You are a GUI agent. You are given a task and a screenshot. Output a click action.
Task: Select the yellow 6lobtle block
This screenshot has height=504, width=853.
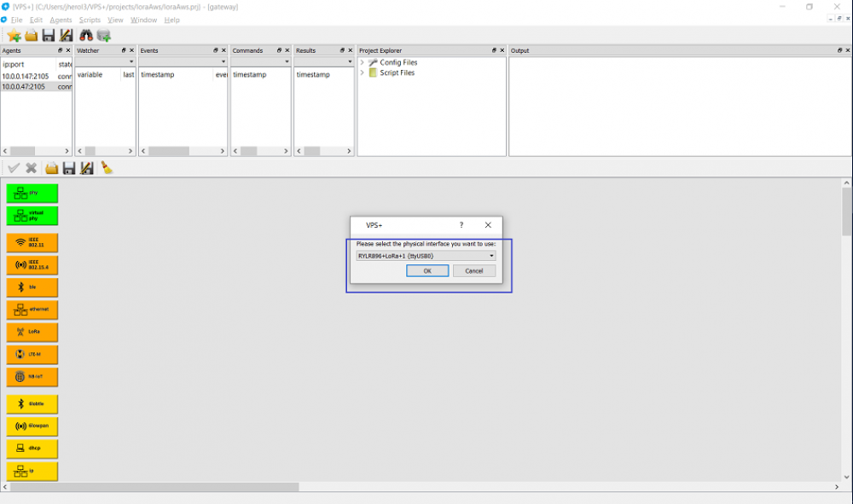tap(32, 404)
